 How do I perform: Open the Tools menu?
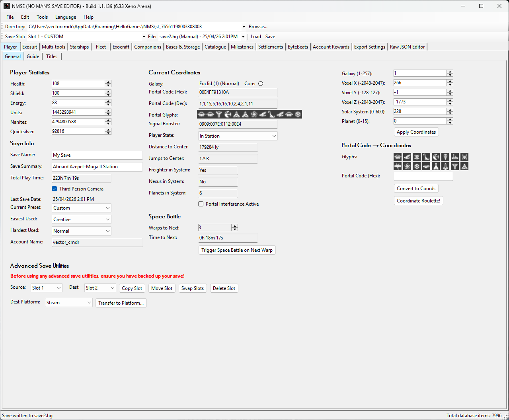pos(42,17)
